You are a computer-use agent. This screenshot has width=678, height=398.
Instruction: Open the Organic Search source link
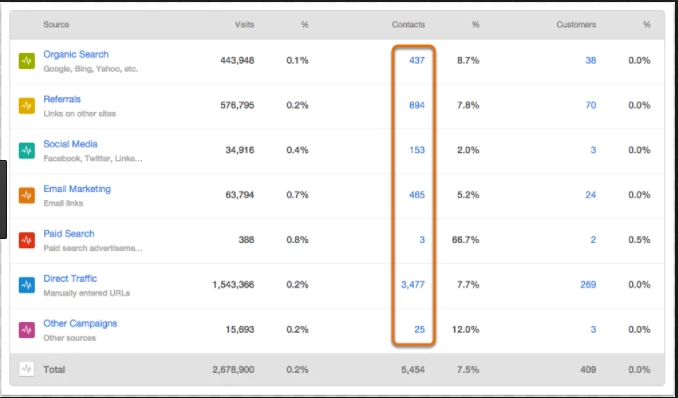[x=76, y=55]
